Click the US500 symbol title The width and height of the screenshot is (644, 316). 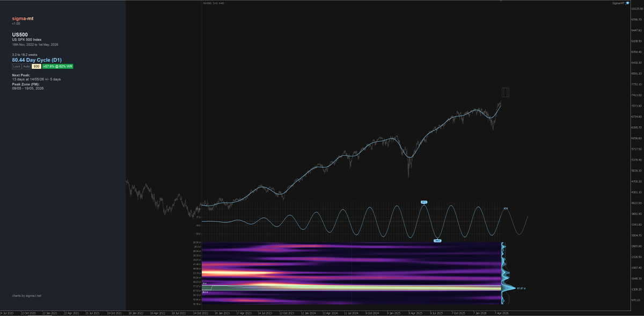point(20,34)
